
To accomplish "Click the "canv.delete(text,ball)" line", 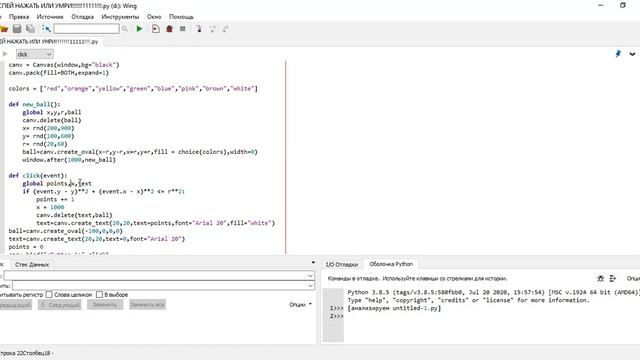I will point(74,215).
